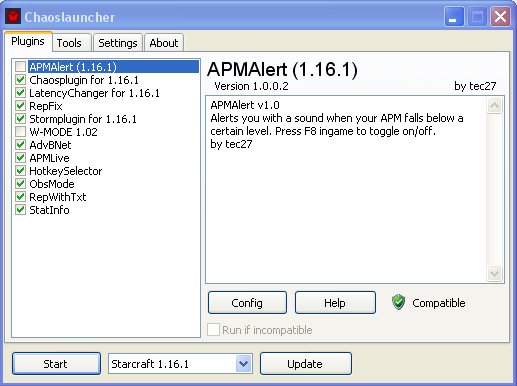Click the Start button

[56, 364]
